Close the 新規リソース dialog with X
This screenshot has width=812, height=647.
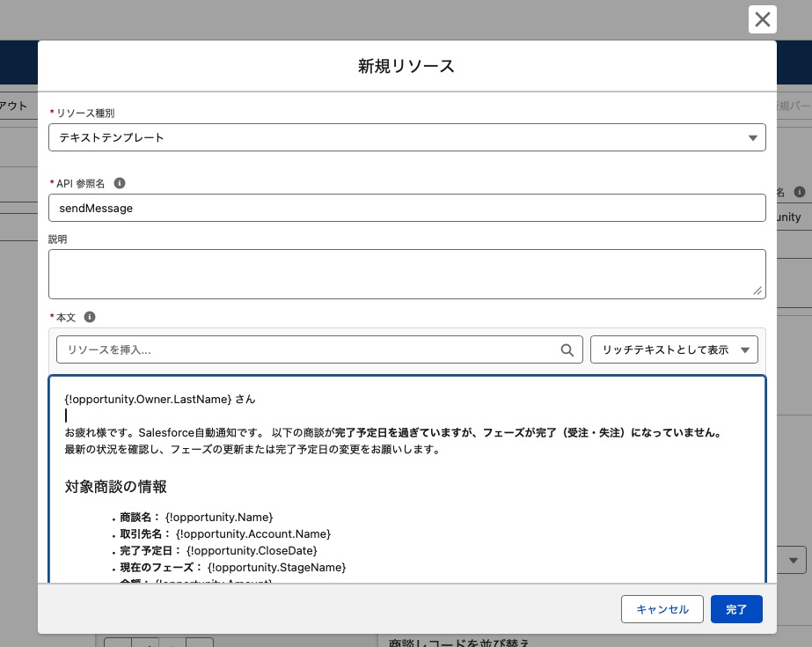[x=762, y=19]
